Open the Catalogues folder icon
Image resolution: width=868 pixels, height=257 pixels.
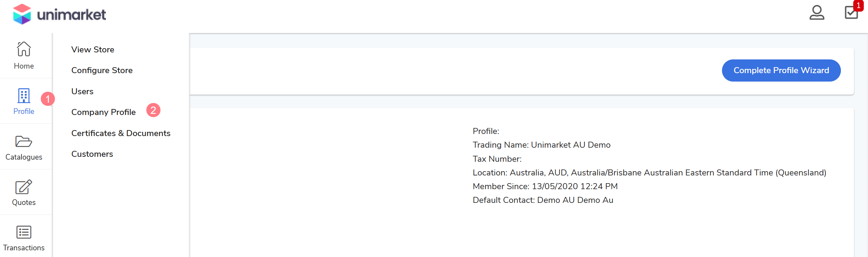24,141
